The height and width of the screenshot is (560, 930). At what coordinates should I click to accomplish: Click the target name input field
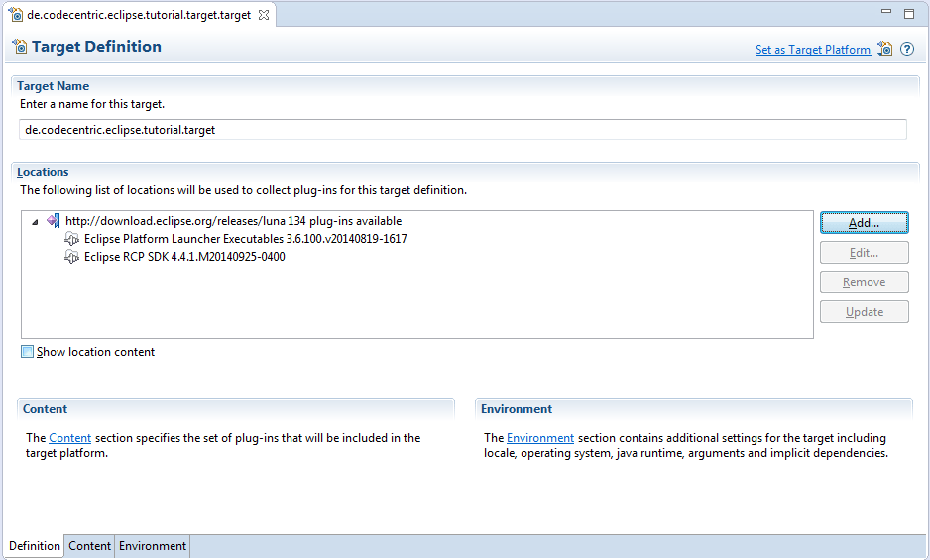[462, 130]
